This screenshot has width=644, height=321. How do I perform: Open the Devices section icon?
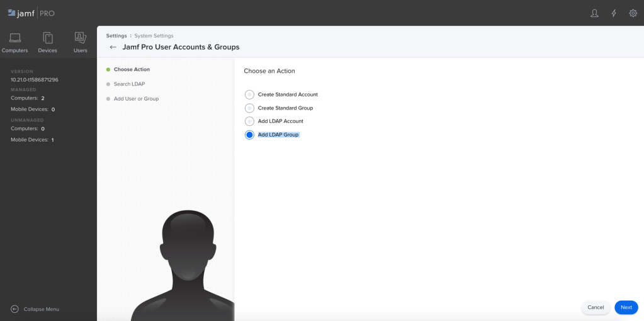pos(48,39)
